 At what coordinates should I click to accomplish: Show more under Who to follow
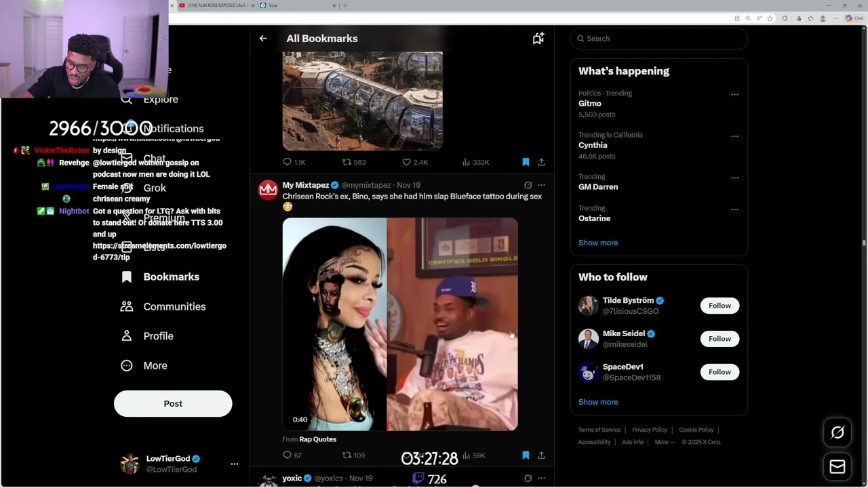click(598, 402)
